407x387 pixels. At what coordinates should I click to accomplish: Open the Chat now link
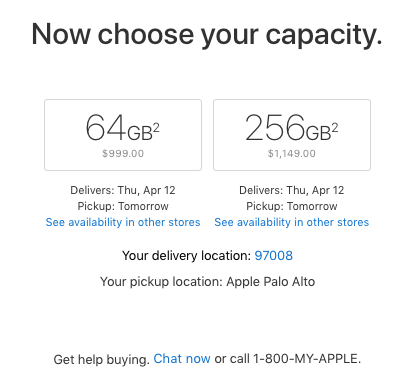coord(182,359)
